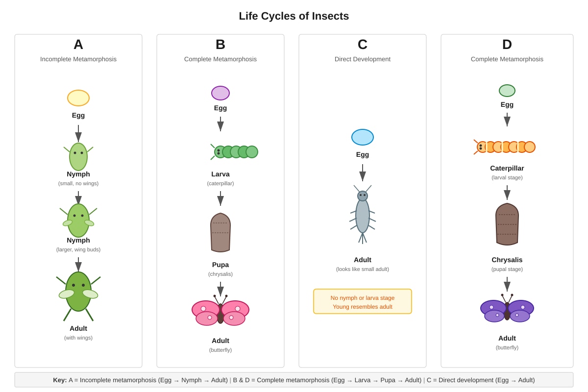Select the dark green winged adult in panel A
Image resolution: width=588 pixels, height=392 pixels.
pyautogui.click(x=78, y=294)
